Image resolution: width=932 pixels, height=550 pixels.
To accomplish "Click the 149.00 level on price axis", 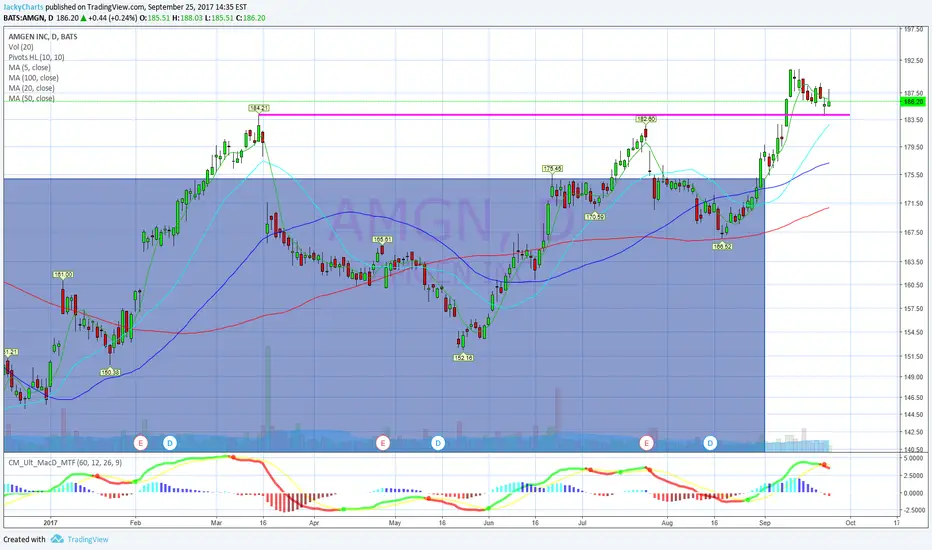I will pos(913,377).
